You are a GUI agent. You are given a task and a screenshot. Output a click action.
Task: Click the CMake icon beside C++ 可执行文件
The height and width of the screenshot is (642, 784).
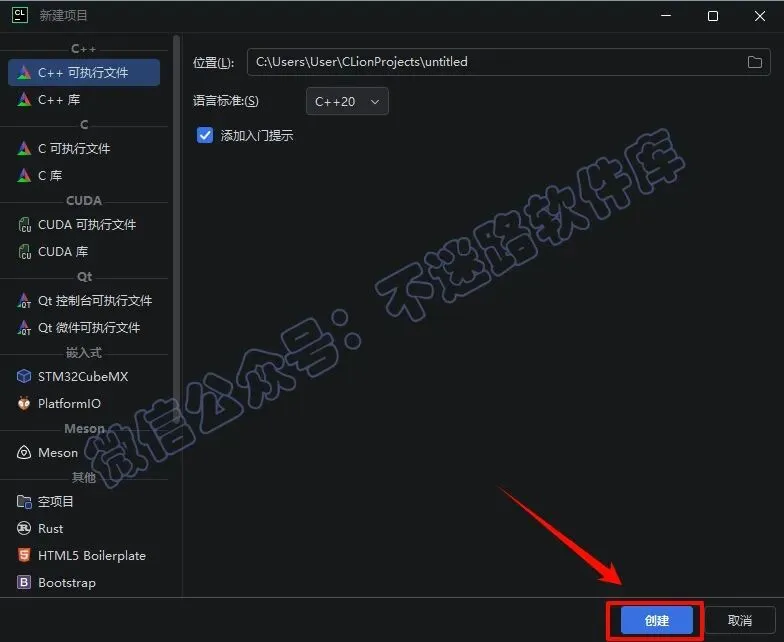24,72
